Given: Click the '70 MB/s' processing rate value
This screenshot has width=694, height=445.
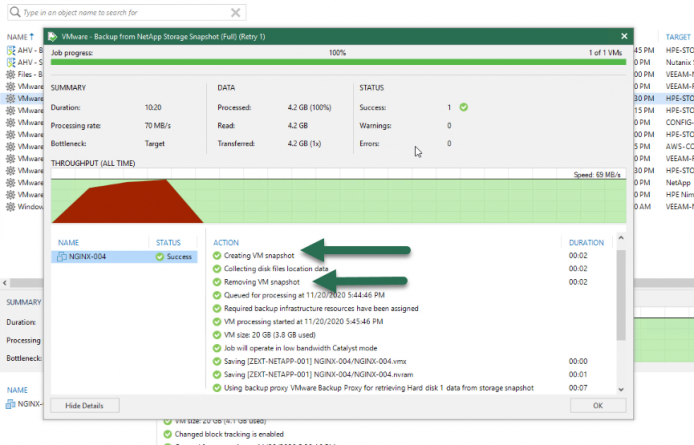Looking at the screenshot, I should 158,126.
